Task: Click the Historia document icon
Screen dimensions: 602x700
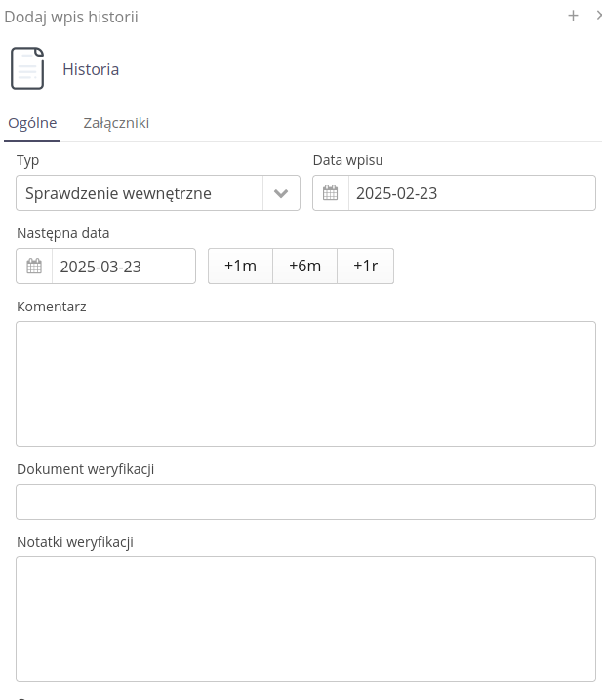Action: click(27, 69)
